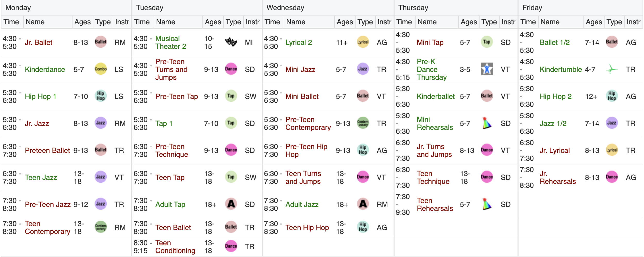Click the Combo icon next to Kinderdance
Screen dimensions: 644x257
[100, 69]
